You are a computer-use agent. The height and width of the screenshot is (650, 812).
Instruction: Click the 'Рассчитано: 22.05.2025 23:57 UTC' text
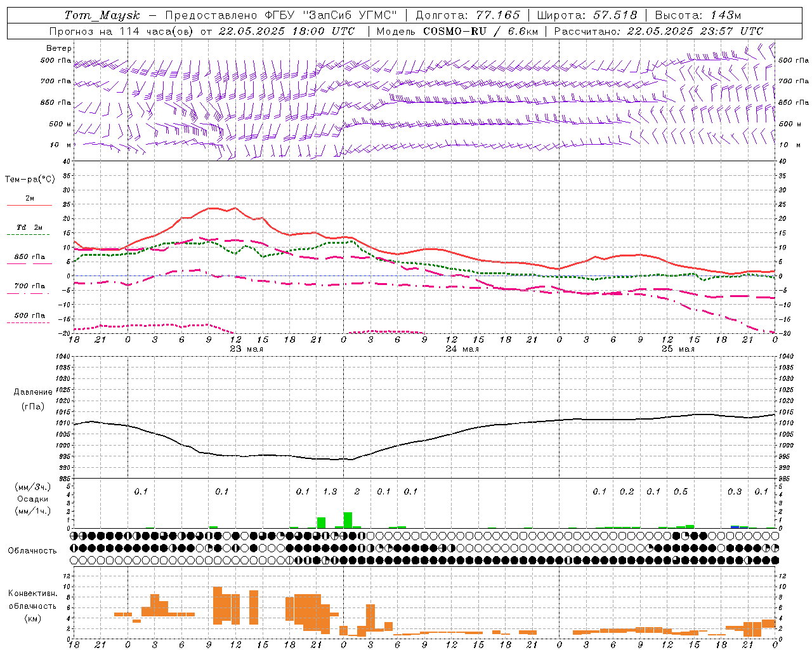pyautogui.click(x=658, y=31)
